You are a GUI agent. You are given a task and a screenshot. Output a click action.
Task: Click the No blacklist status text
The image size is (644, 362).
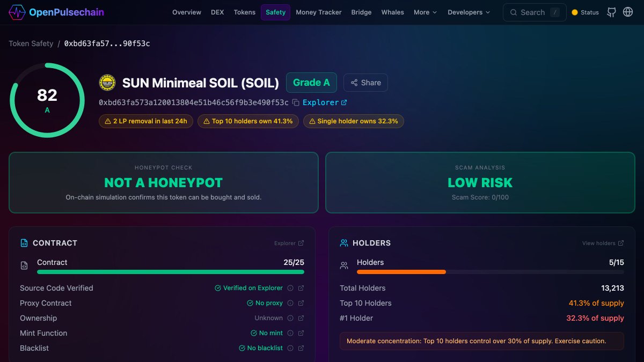(x=261, y=348)
